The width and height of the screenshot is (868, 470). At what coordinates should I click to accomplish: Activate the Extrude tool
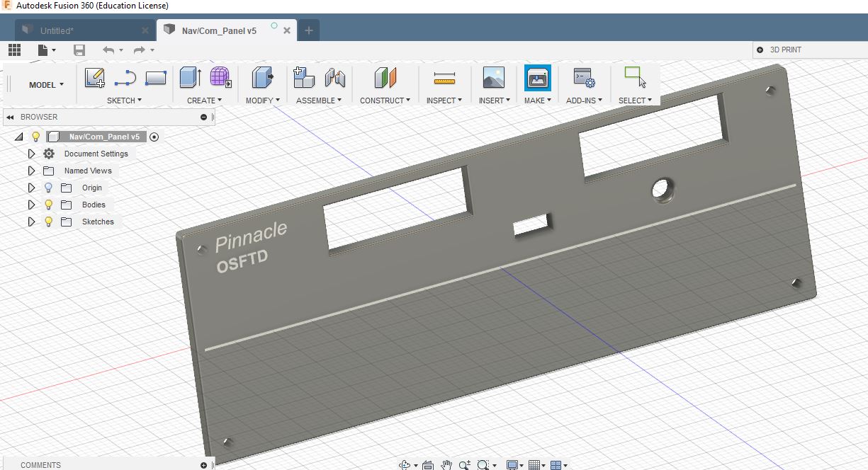(191, 77)
